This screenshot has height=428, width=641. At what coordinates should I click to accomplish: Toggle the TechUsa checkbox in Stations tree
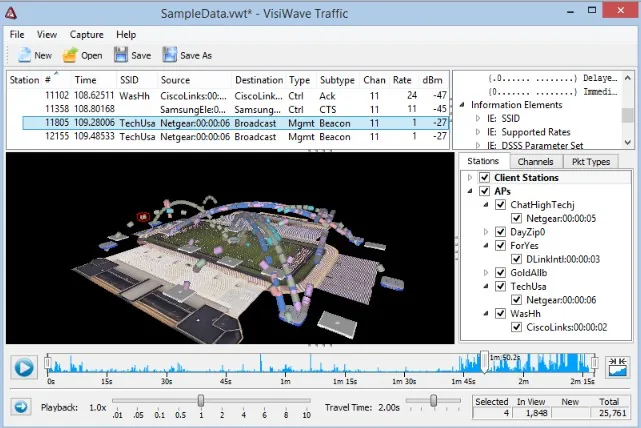tap(500, 286)
